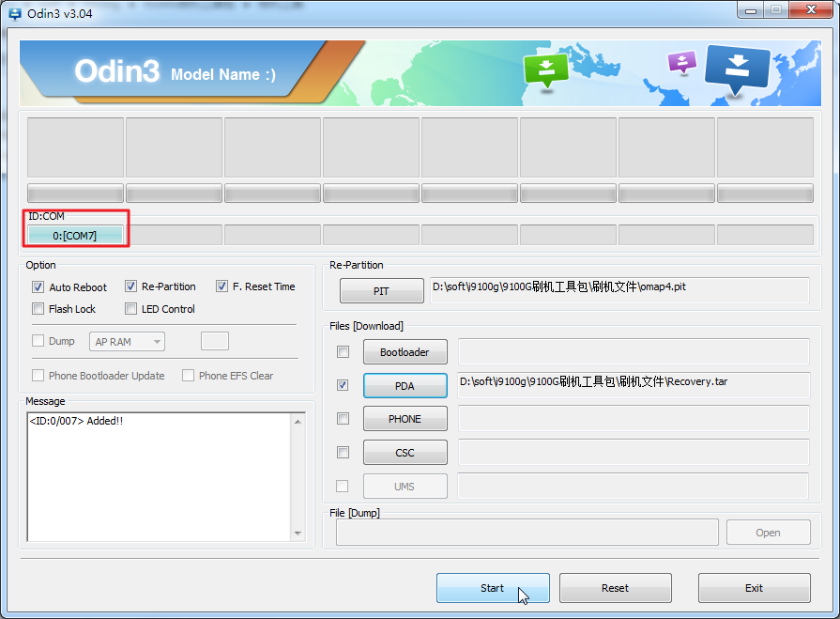Close the Odin3 window
This screenshot has height=619, width=840.
[x=812, y=10]
